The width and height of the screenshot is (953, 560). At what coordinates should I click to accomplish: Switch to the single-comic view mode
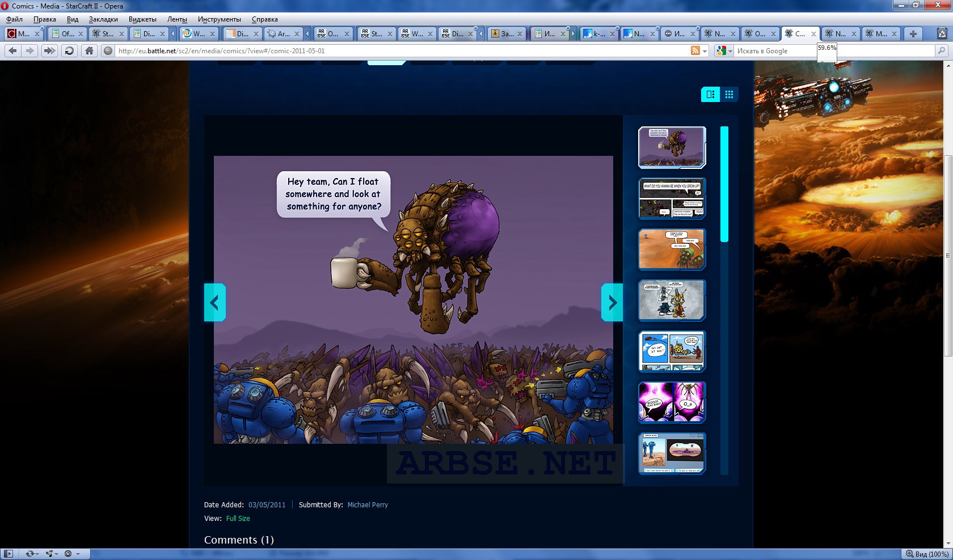coord(710,94)
